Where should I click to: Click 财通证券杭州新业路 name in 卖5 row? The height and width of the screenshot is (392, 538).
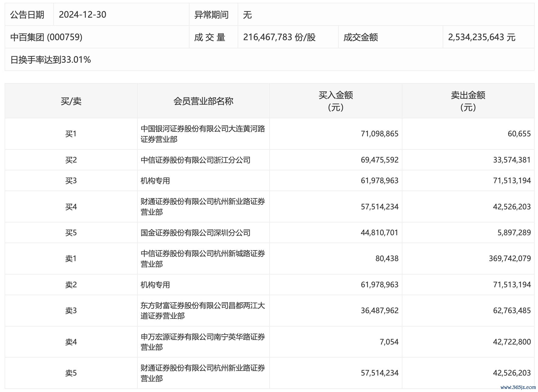point(203,373)
